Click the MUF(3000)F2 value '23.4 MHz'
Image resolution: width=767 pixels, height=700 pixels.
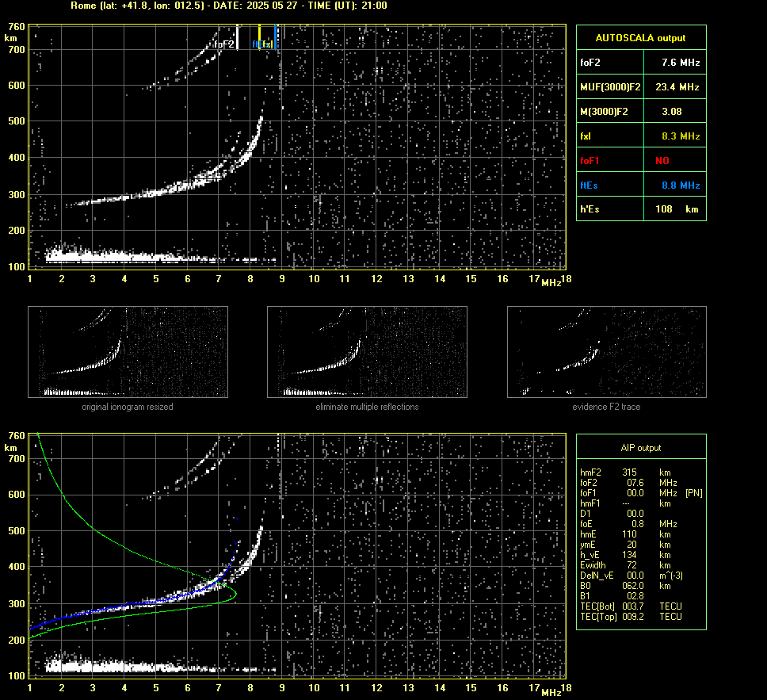tap(677, 87)
